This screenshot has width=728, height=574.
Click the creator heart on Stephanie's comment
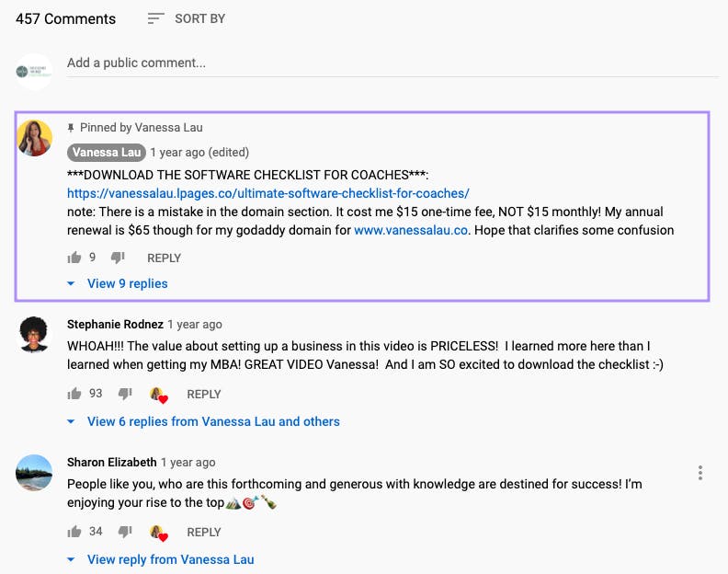pyautogui.click(x=159, y=395)
